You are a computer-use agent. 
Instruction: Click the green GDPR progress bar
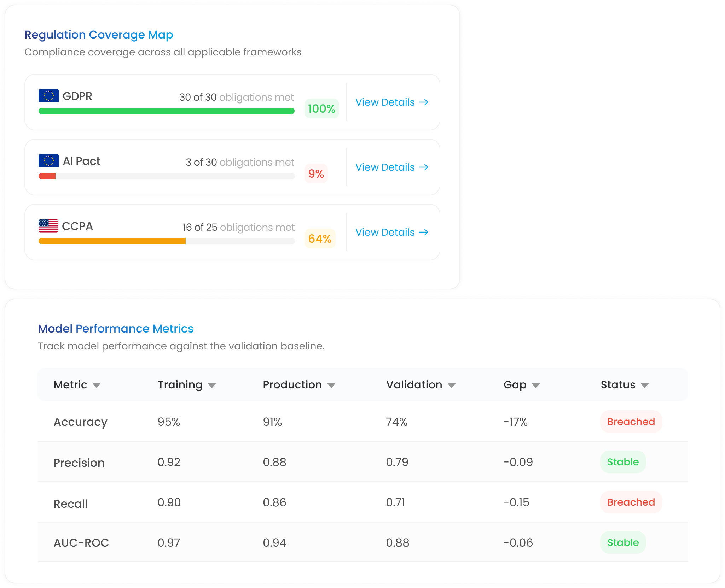167,111
